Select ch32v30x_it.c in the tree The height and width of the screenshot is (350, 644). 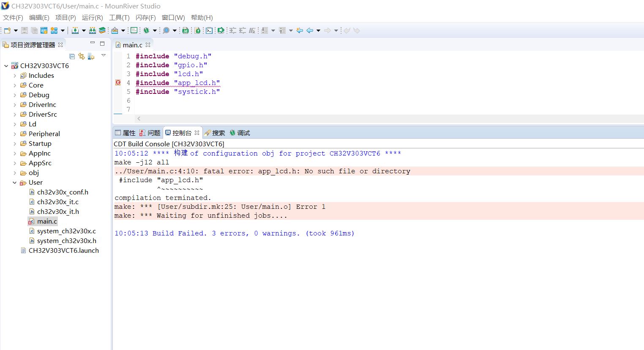click(57, 202)
